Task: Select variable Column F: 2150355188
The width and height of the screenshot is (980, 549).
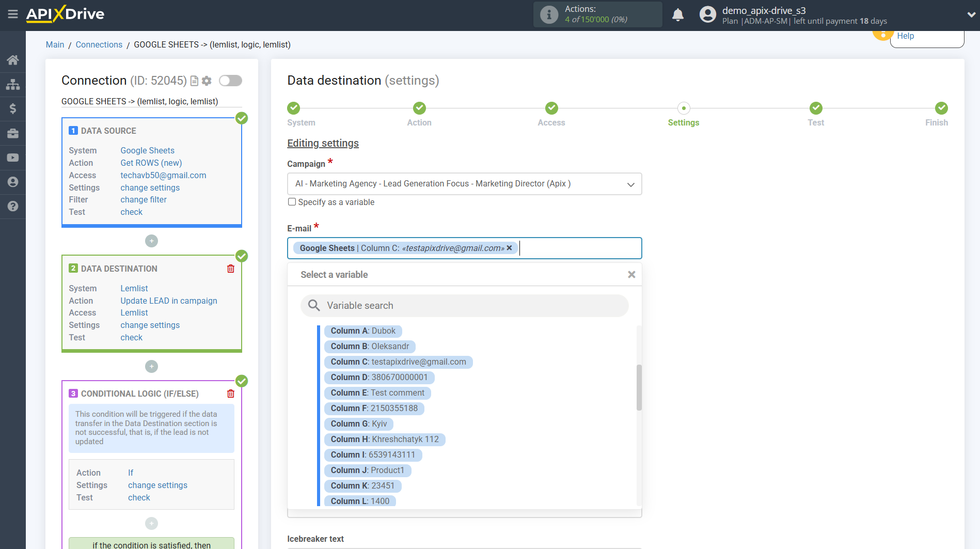Action: click(x=374, y=408)
